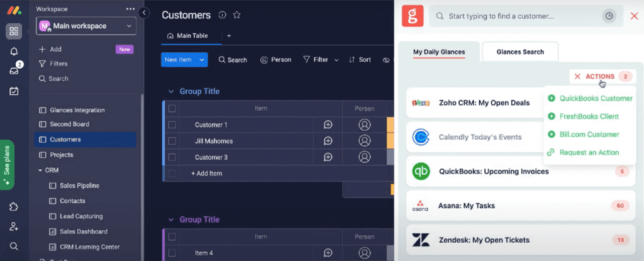This screenshot has height=261, width=644.
Task: Open the Main workspace dropdown
Action: [x=86, y=26]
